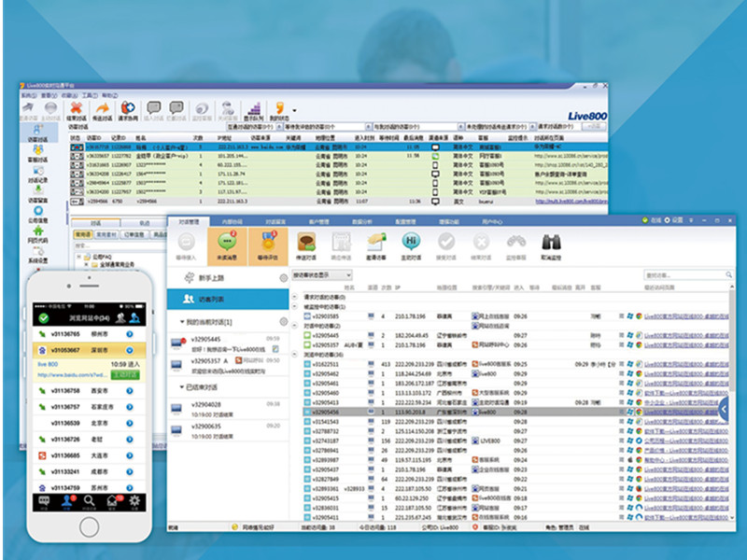The width and height of the screenshot is (747, 560).
Task: Click the 在线 status indicator in title bar
Action: (652, 220)
